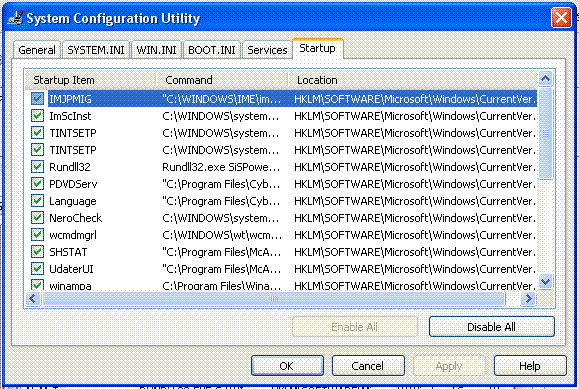Select the ImScInst item name
The height and width of the screenshot is (389, 579).
[x=70, y=116]
